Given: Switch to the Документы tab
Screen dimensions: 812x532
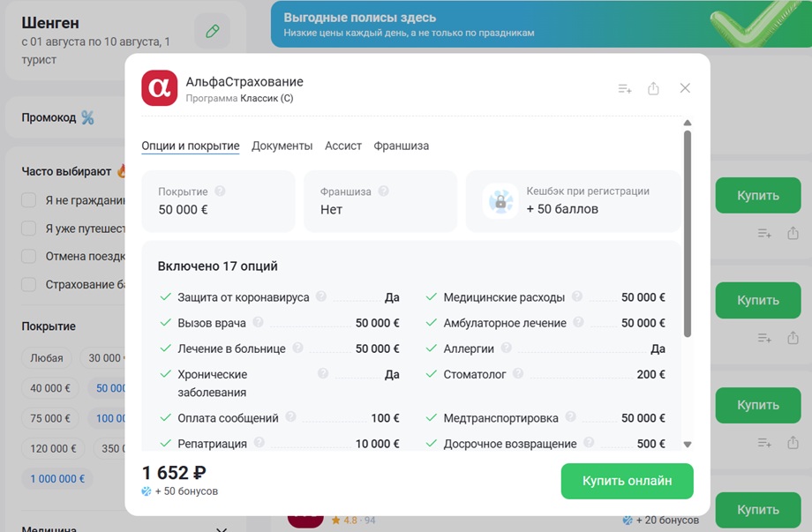Looking at the screenshot, I should point(282,146).
